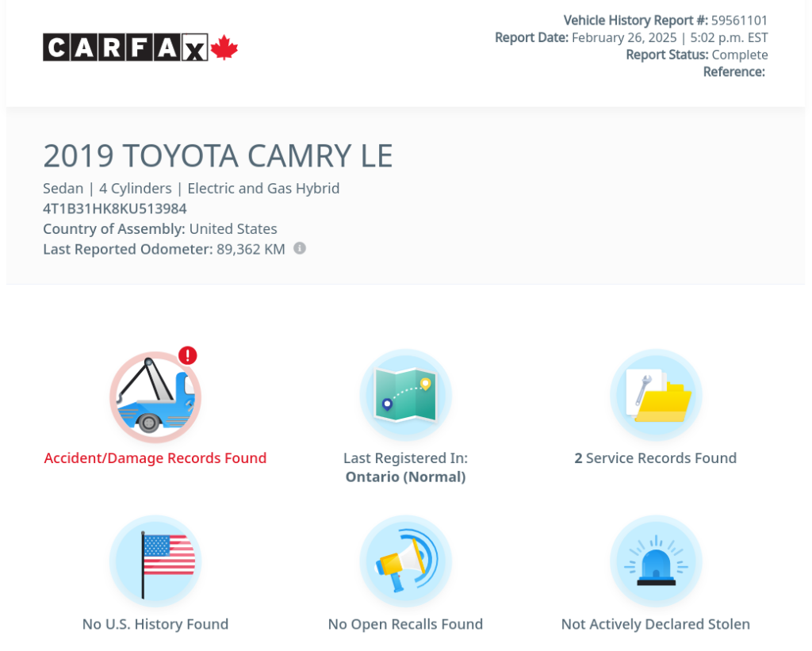The image size is (812, 651).
Task: Click the CARFAX Canada logo
Action: click(x=140, y=48)
